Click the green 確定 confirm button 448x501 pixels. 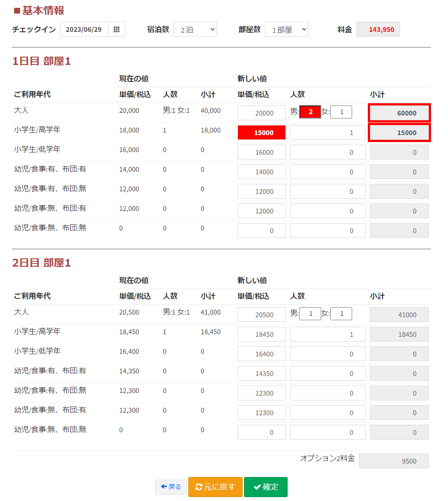266,487
